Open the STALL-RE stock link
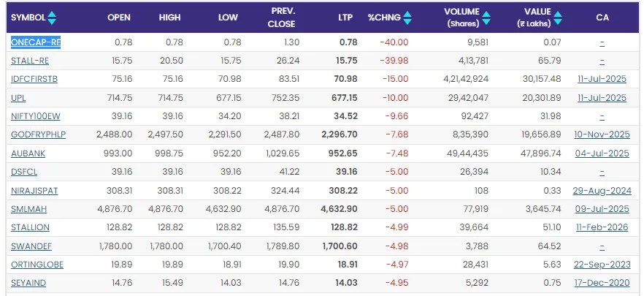 (31, 61)
